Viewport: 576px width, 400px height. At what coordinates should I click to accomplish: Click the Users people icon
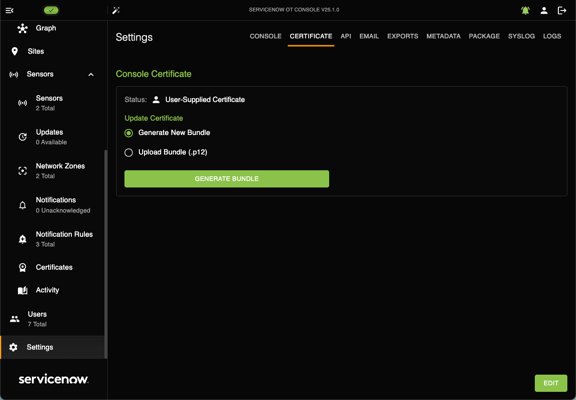click(15, 319)
